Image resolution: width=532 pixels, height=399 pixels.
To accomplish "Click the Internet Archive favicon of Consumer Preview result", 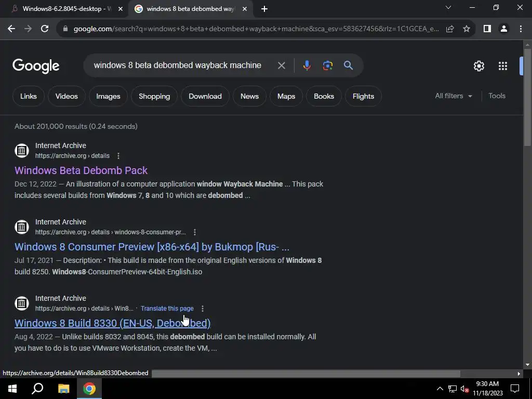I will [x=22, y=227].
